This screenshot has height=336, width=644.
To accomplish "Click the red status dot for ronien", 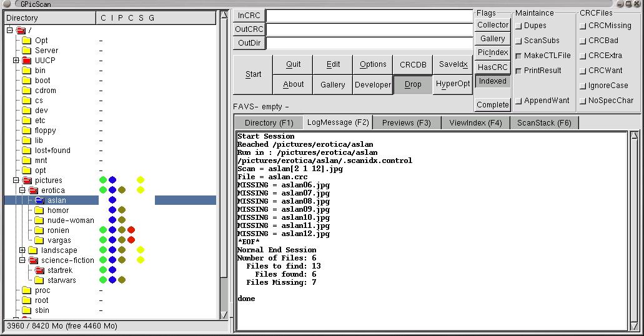I will click(x=131, y=230).
